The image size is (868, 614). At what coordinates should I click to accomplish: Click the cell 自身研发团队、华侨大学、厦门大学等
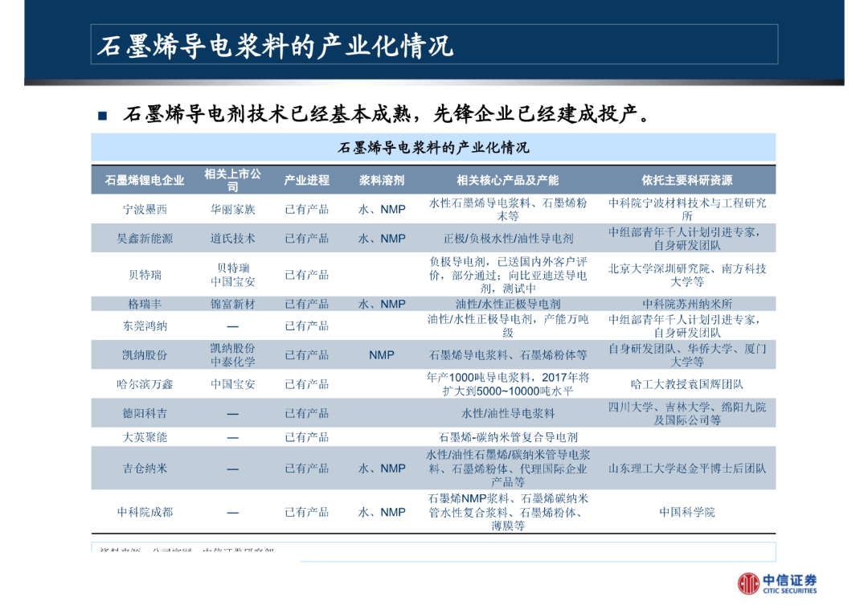point(687,355)
